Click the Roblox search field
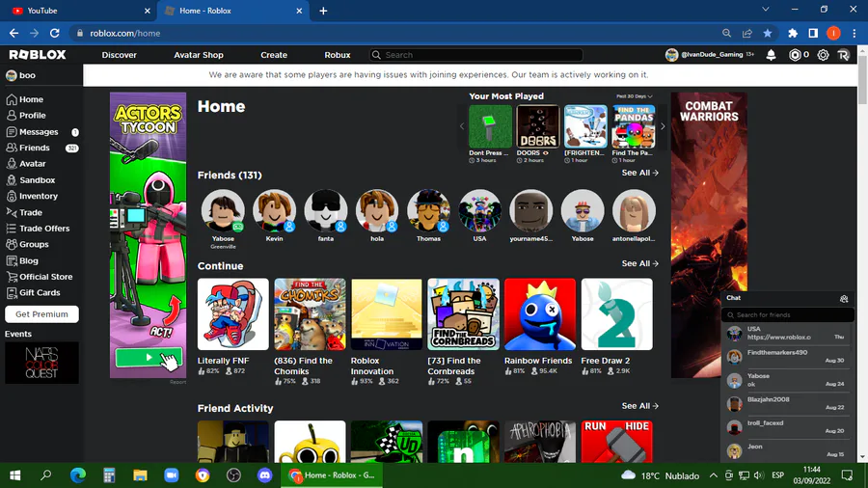868x488 pixels. click(x=476, y=55)
